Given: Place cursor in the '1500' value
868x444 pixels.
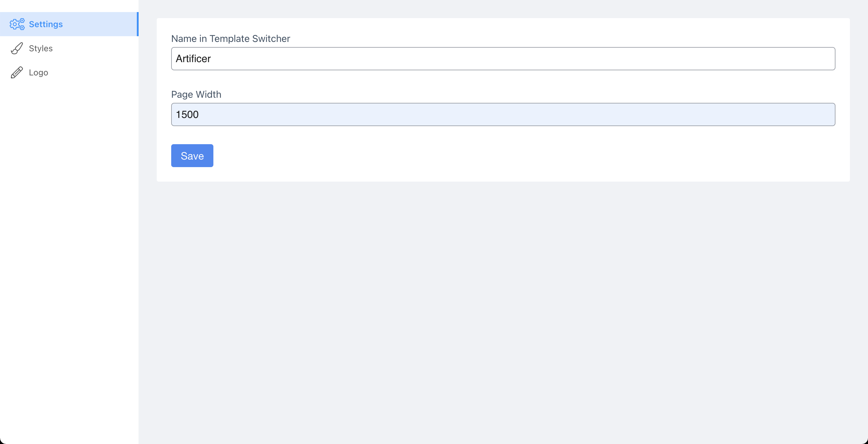Looking at the screenshot, I should click(x=187, y=115).
